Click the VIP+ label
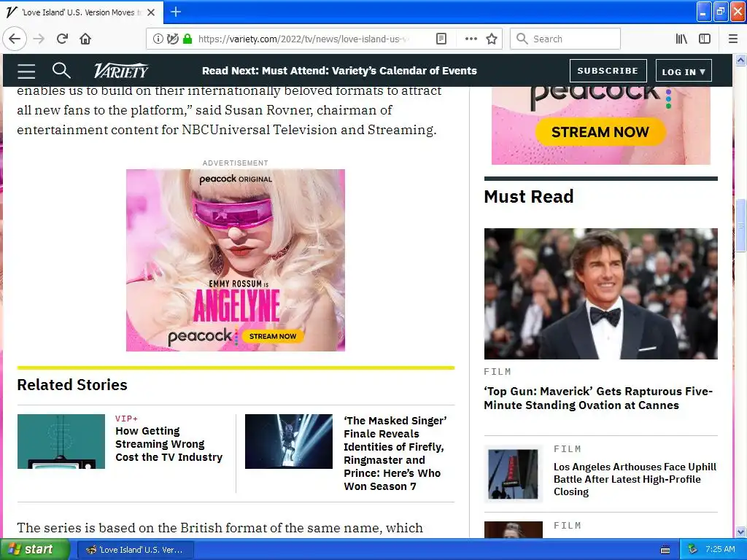747x560 pixels. 126,418
